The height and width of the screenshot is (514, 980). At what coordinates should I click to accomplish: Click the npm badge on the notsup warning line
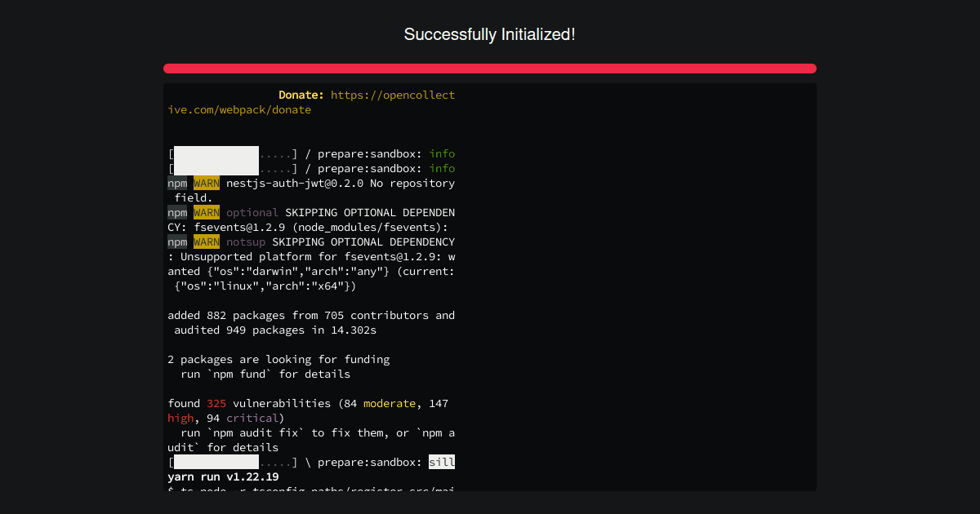click(176, 241)
